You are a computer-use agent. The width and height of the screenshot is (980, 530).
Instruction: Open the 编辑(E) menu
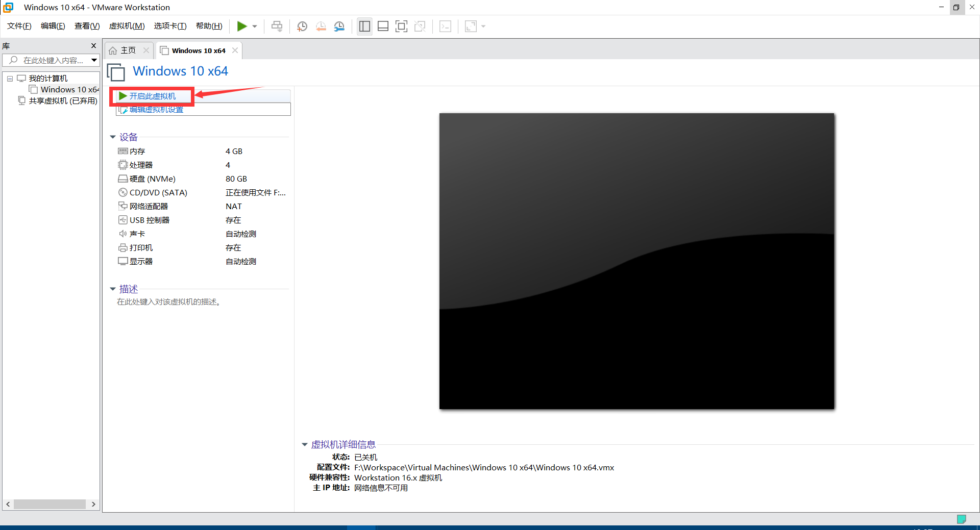53,26
